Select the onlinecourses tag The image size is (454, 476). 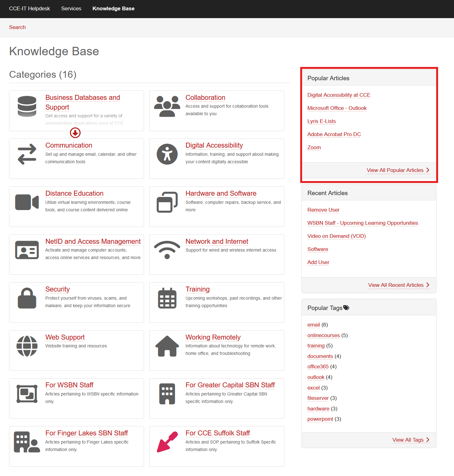point(323,335)
